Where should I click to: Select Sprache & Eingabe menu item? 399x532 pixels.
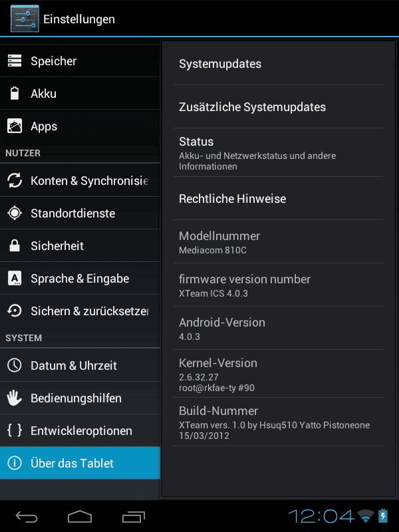coord(80,278)
